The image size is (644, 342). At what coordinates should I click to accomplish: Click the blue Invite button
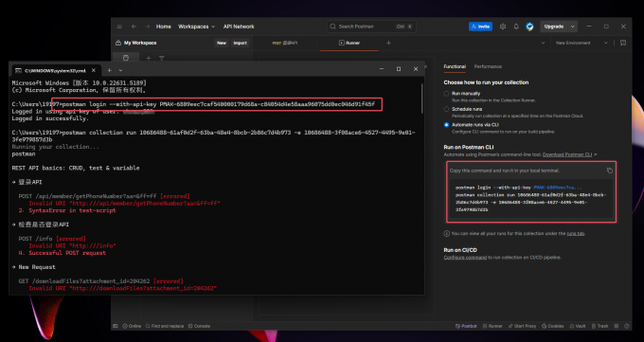(x=480, y=27)
